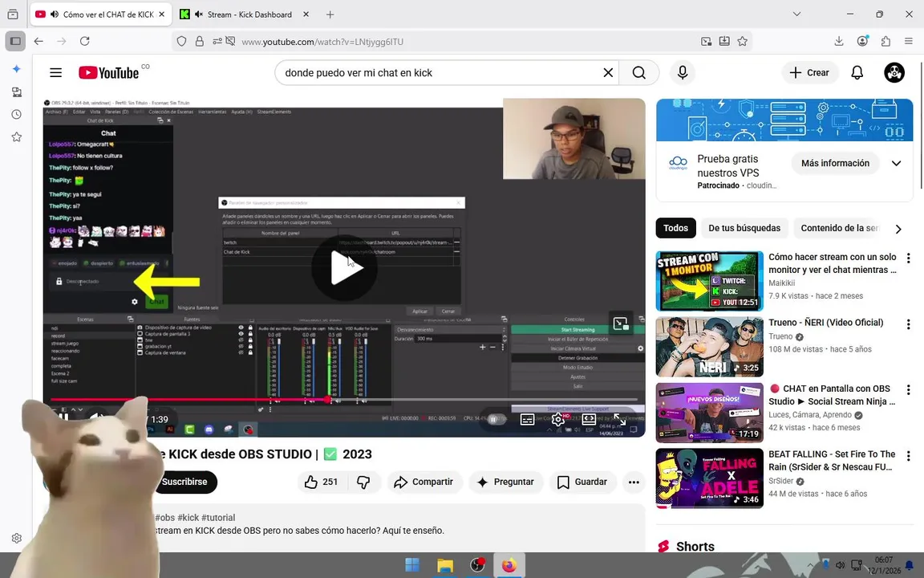Seek using the red video progress bar
Image resolution: width=924 pixels, height=578 pixels.
click(x=343, y=400)
